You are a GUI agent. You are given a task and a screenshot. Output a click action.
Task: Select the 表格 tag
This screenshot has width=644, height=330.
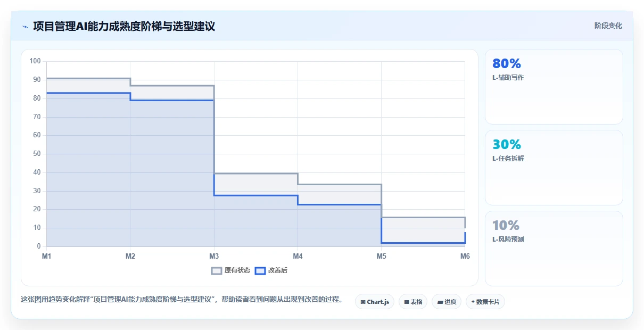(413, 302)
